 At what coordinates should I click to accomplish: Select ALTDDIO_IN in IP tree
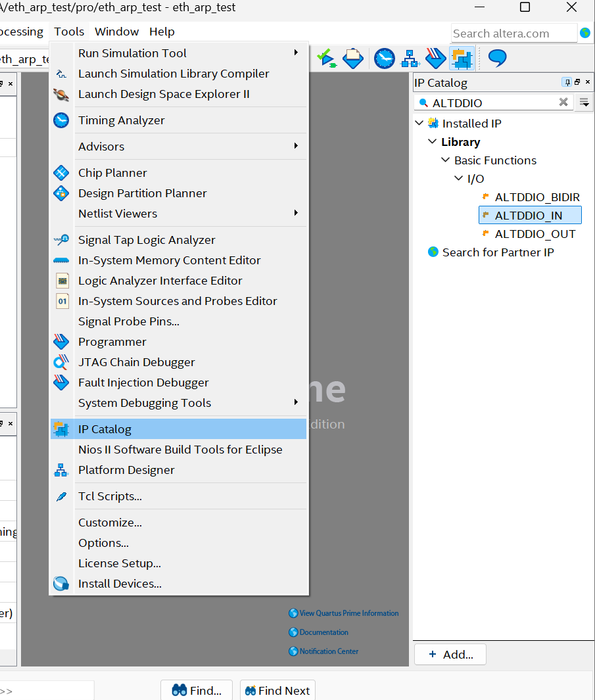click(x=530, y=215)
